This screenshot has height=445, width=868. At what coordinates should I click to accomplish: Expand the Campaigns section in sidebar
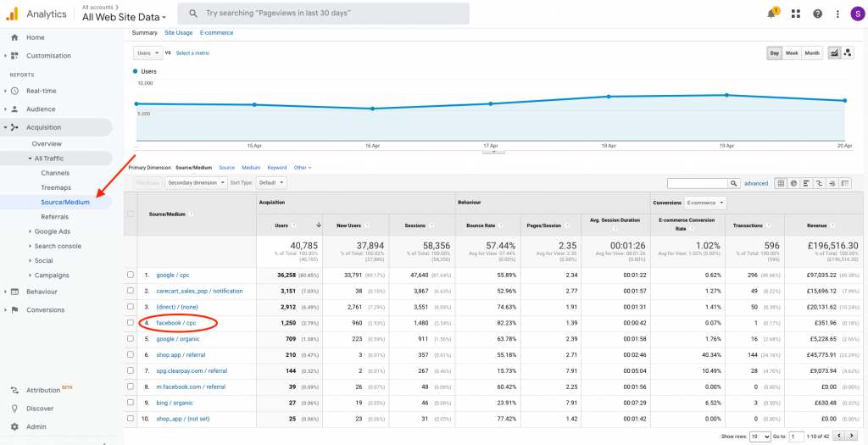[52, 275]
